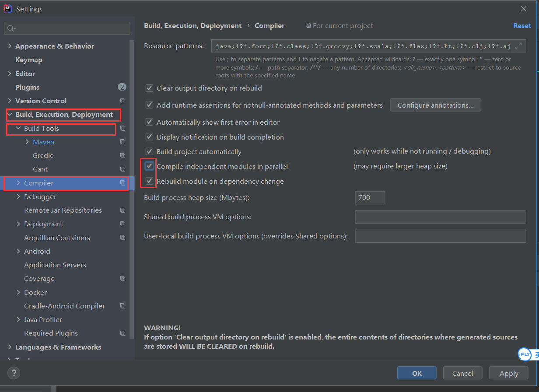Click the help question mark icon
The width and height of the screenshot is (539, 392).
14,373
